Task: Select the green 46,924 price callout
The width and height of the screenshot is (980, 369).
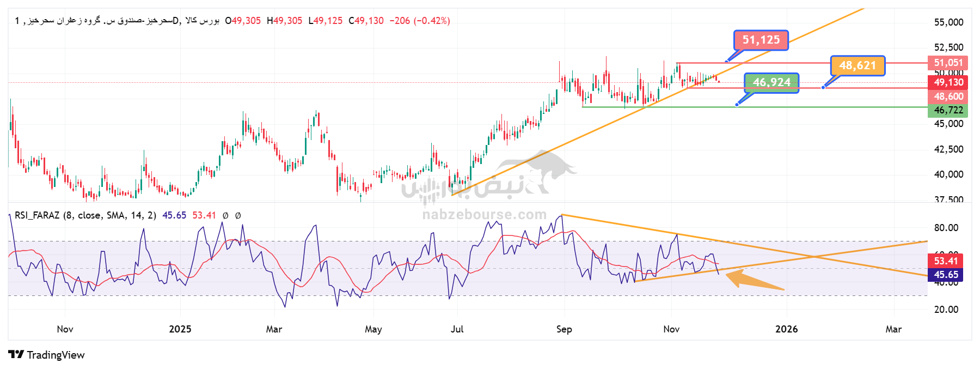Action: coord(771,83)
